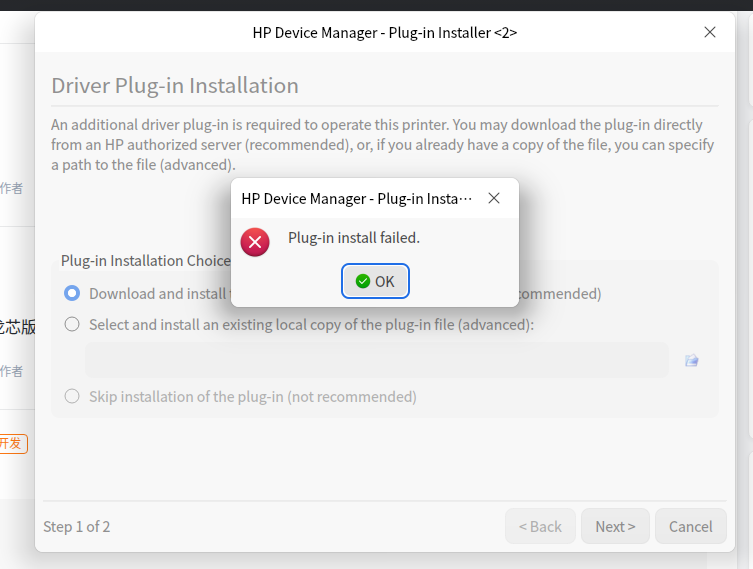This screenshot has height=569, width=753.
Task: Click the orange 开发 tag in background window
Action: pyautogui.click(x=13, y=443)
